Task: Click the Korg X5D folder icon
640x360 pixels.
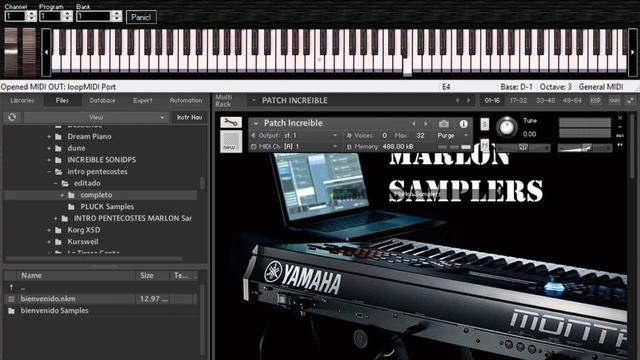Action: pyautogui.click(x=58, y=230)
